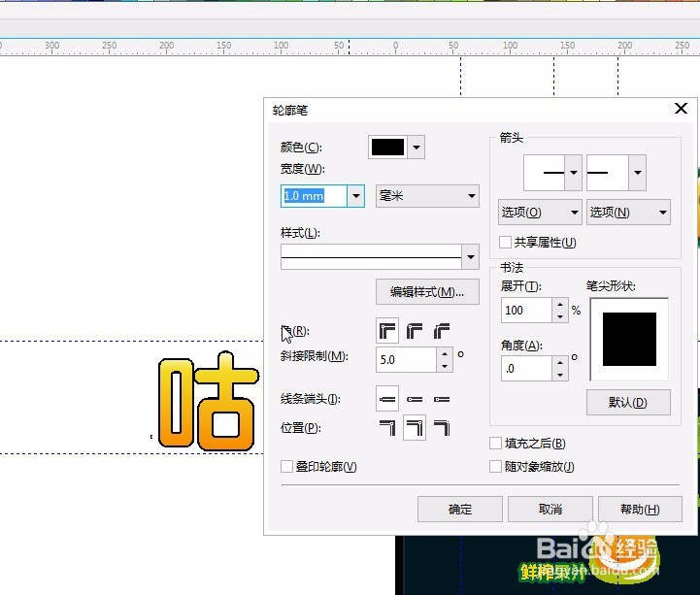Confirm with the 确定 button
Image resolution: width=700 pixels, height=595 pixels.
tap(460, 509)
